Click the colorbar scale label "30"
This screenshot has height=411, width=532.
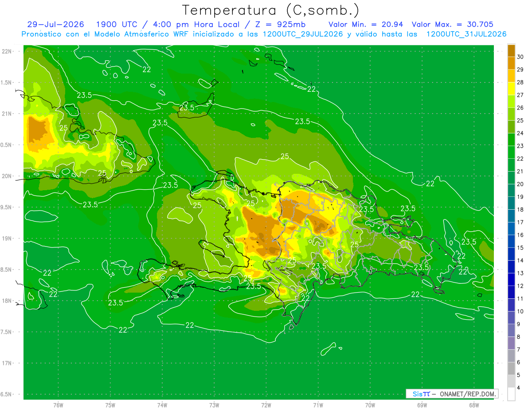520,57
